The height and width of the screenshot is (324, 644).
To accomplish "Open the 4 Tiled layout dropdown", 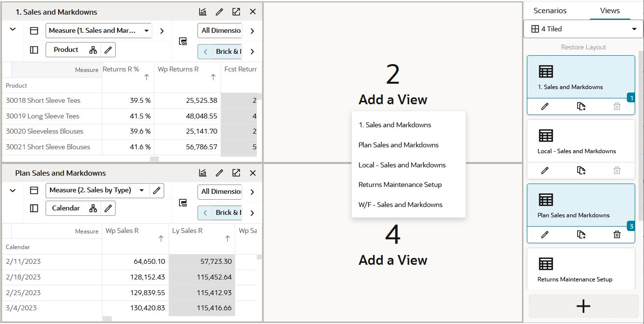I will point(583,29).
